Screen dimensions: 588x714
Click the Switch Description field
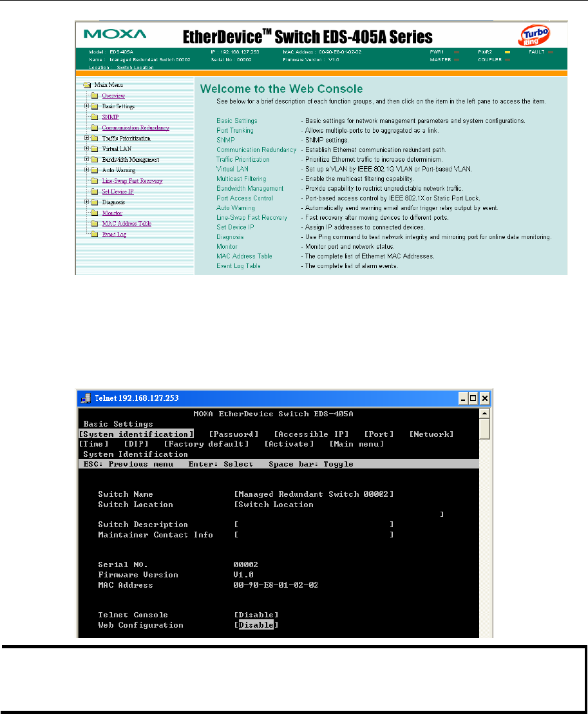coord(314,525)
